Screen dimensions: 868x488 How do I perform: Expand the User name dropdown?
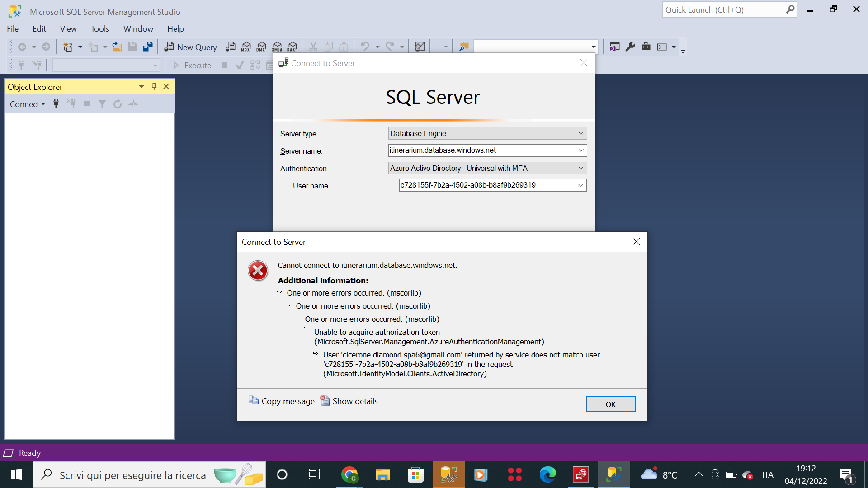click(580, 185)
